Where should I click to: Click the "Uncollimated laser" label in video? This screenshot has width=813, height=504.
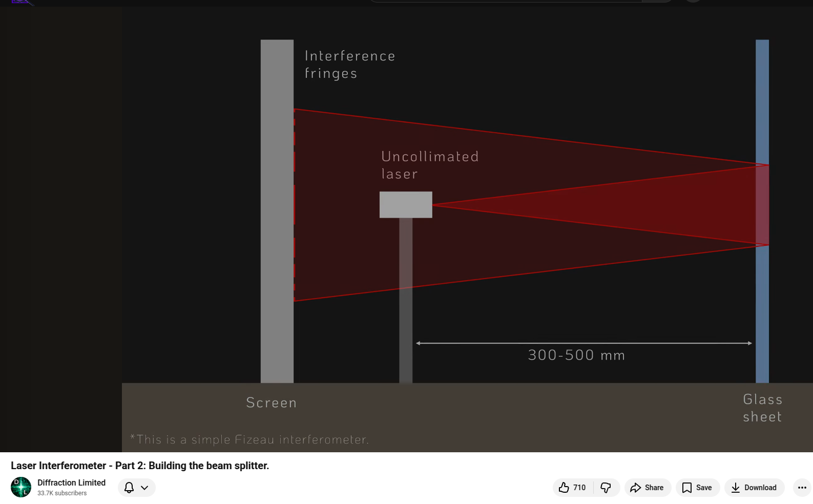pos(429,165)
